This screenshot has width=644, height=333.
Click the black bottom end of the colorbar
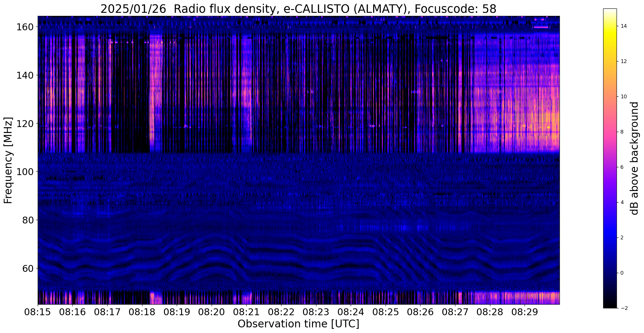[610, 305]
